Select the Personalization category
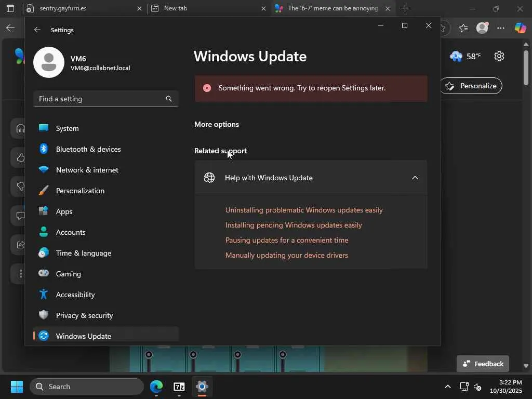The height and width of the screenshot is (399, 532). [106, 191]
